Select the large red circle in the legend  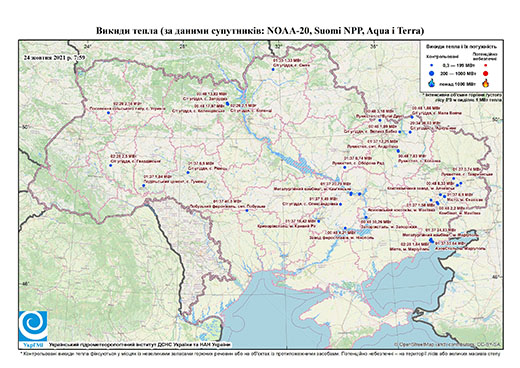(x=485, y=73)
